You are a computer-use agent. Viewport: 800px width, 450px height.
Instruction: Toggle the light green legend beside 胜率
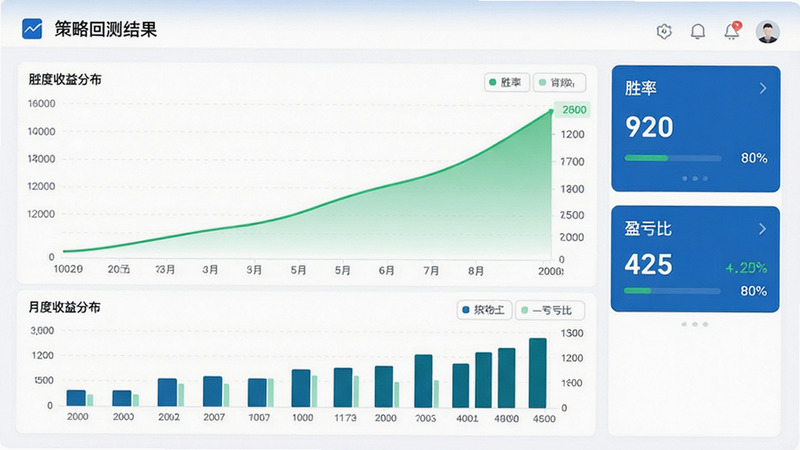pyautogui.click(x=559, y=82)
